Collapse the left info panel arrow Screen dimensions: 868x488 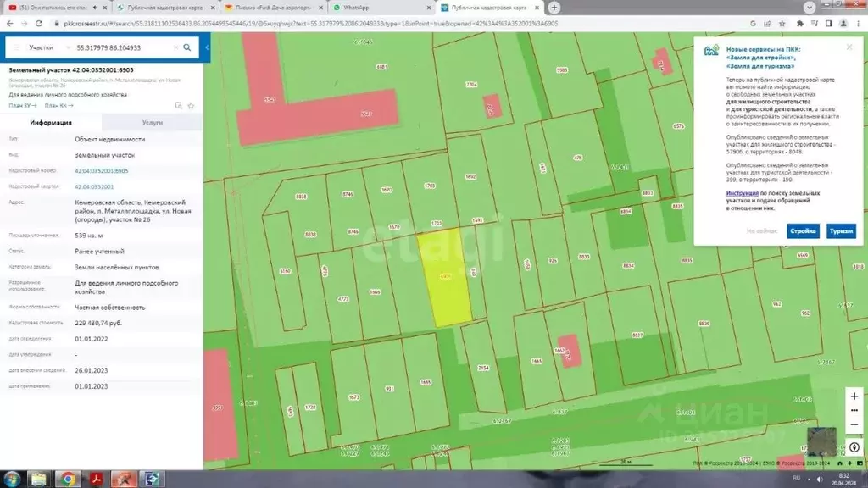207,47
